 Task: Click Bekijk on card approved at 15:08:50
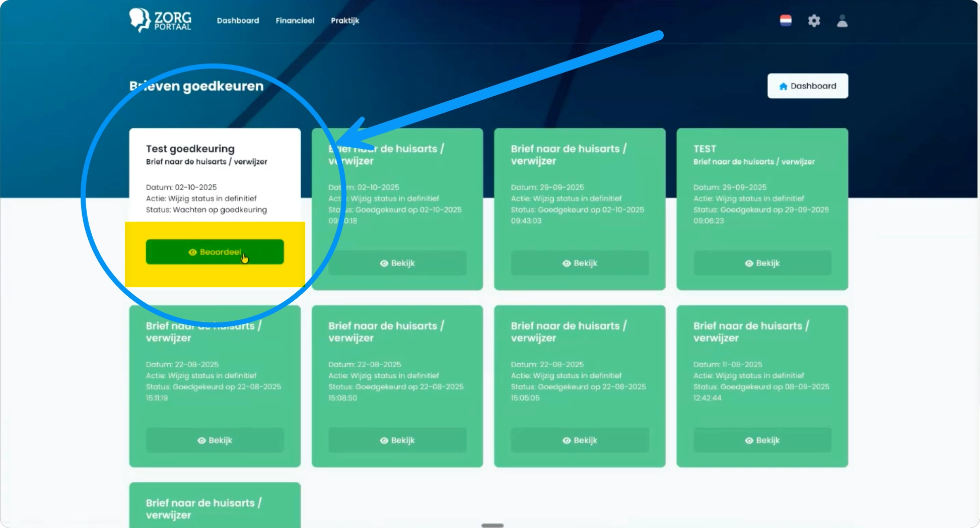click(397, 440)
